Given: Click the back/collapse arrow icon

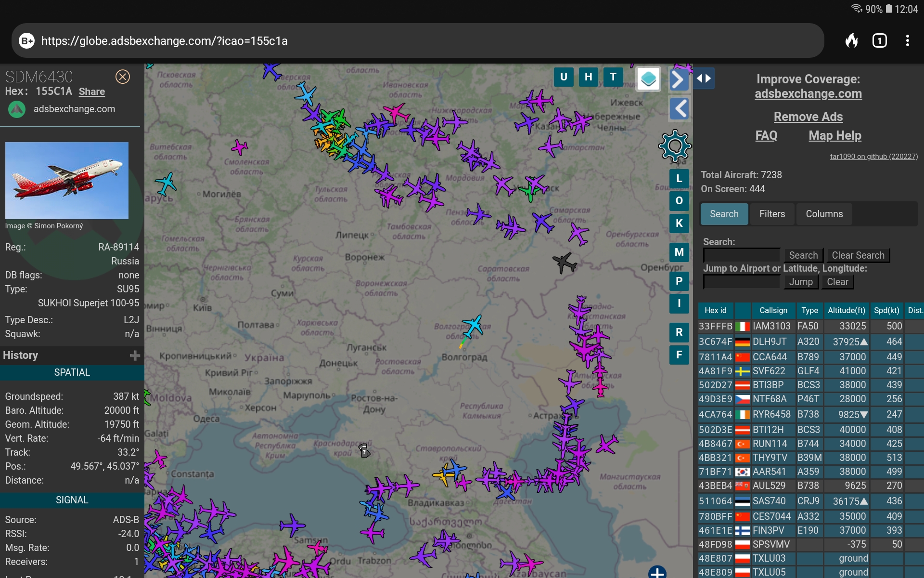Looking at the screenshot, I should click(679, 108).
